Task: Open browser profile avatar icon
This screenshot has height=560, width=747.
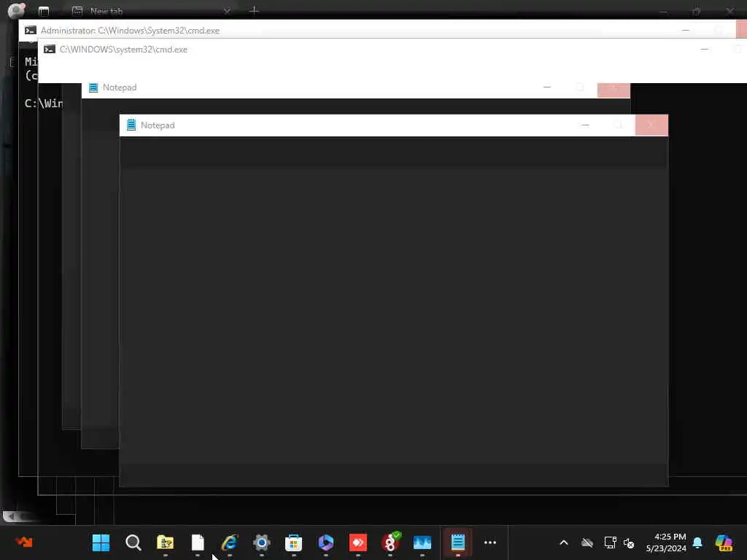Action: [x=16, y=10]
